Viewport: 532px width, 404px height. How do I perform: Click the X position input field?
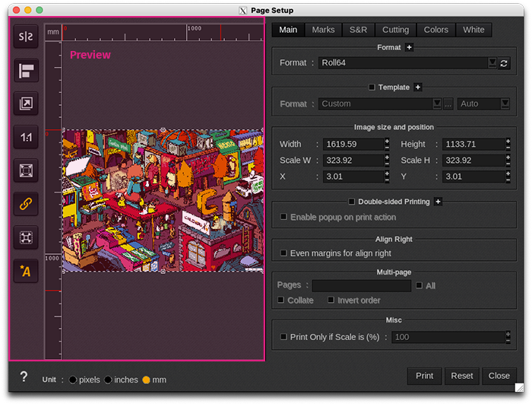point(353,177)
